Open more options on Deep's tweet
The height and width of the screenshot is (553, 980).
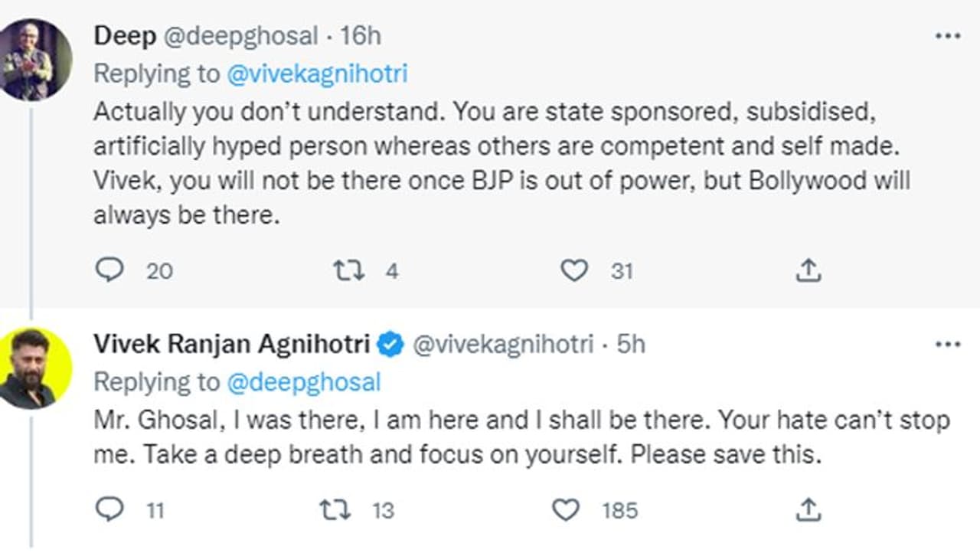click(x=948, y=36)
